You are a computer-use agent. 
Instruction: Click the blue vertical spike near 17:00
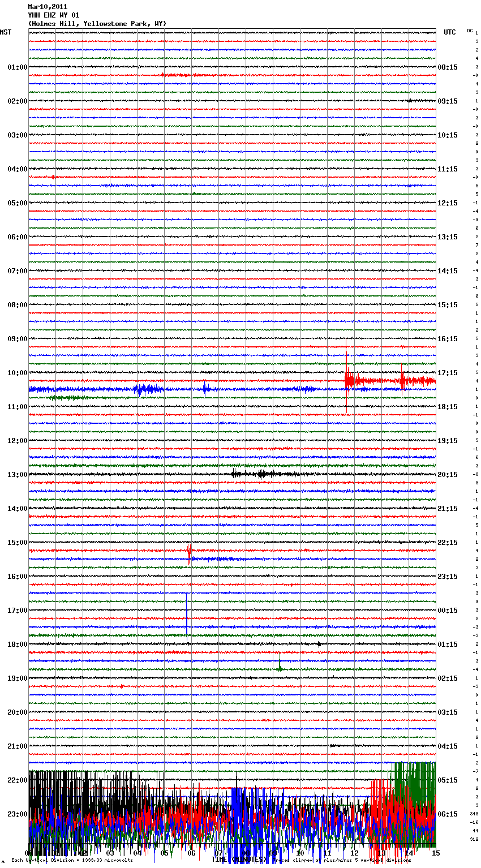[187, 617]
